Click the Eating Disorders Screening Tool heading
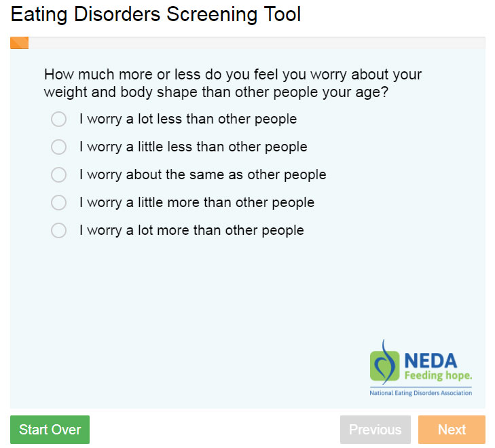Screen dimensions: 495x448 (156, 14)
